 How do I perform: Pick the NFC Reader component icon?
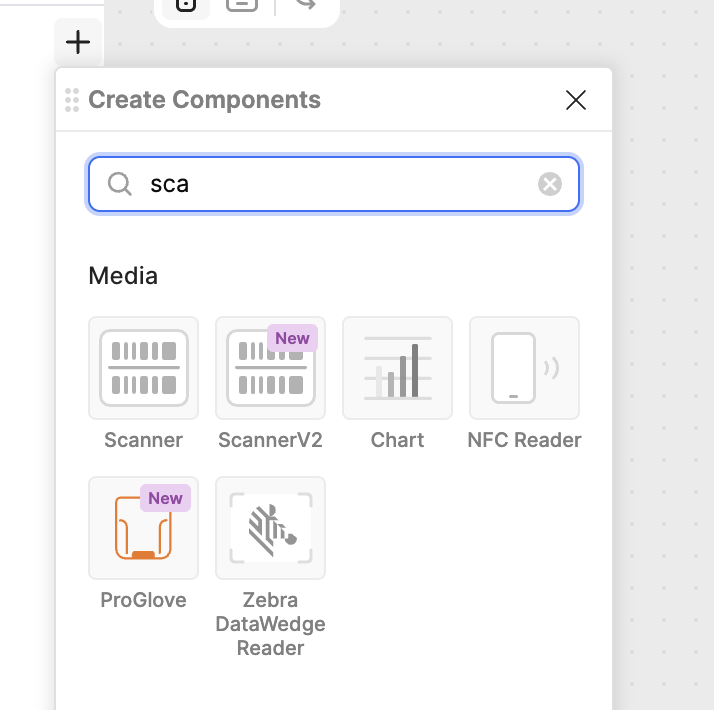point(524,368)
